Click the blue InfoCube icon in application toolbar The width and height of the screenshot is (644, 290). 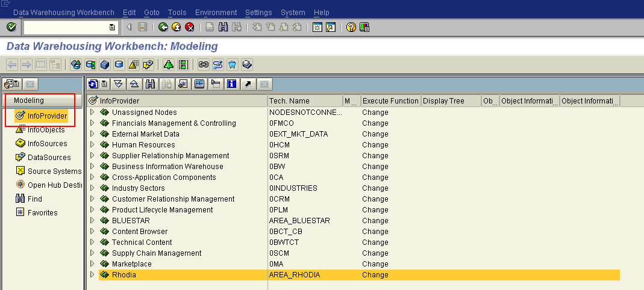(x=105, y=64)
